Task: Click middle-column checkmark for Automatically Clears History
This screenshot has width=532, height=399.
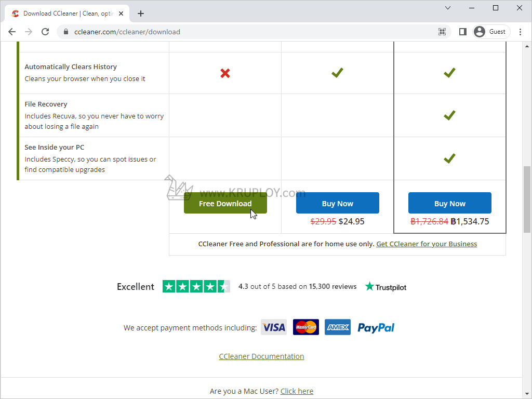Action: 337,73
